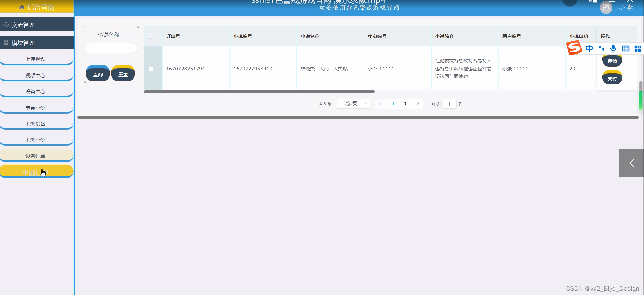Click the 支付 pay button
The height and width of the screenshot is (295, 644).
click(612, 78)
